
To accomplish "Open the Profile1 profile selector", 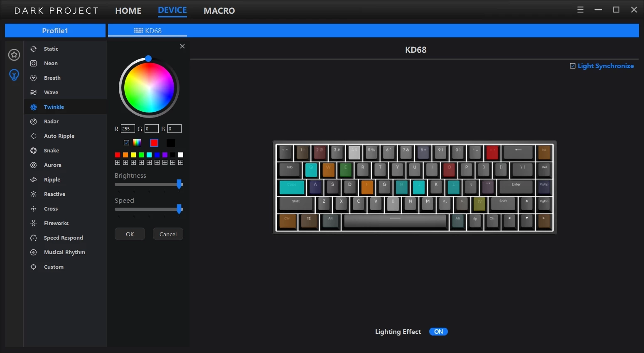I will coord(55,31).
